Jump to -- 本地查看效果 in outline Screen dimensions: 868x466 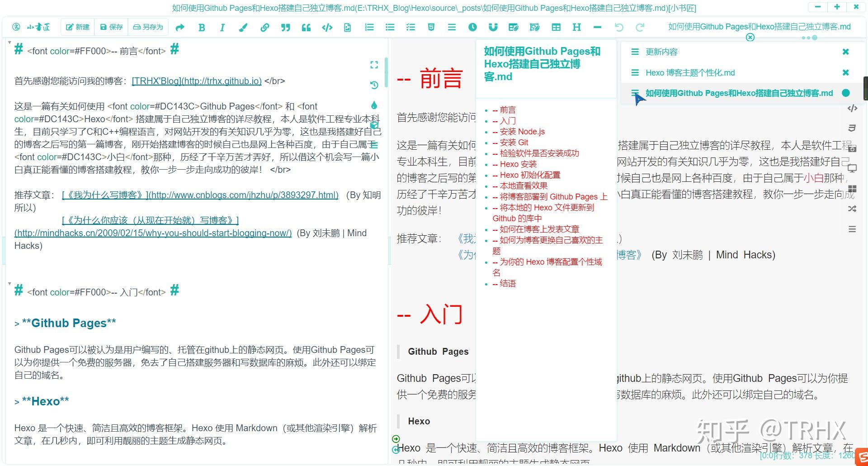[x=520, y=185]
